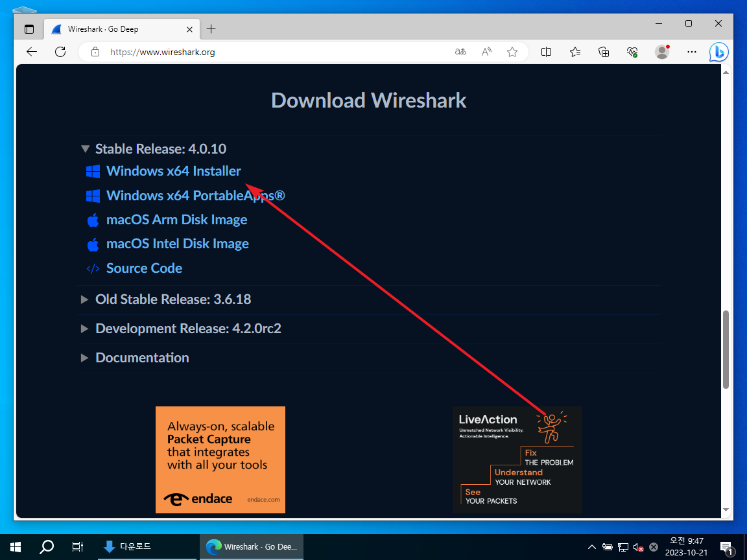Add this page to favorites
This screenshot has width=747, height=560.
[x=512, y=52]
